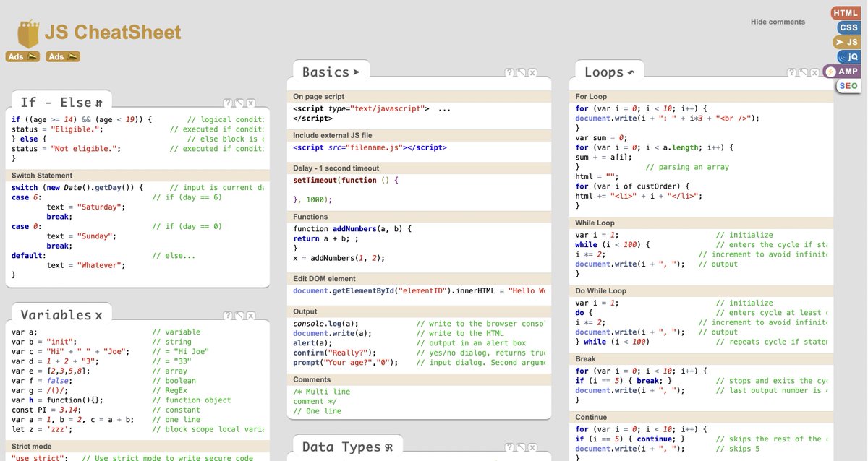Click the Basics panel tab heading
The width and height of the screenshot is (868, 461).
[x=331, y=72]
